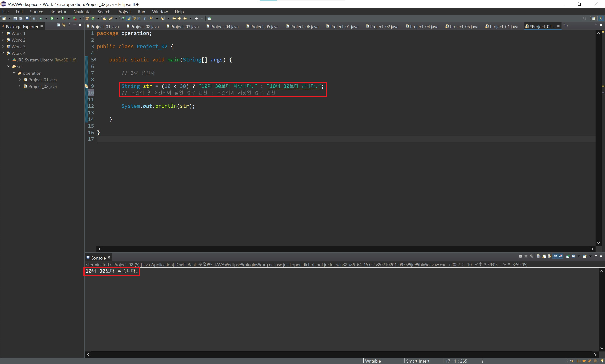Click the Save disk icon
The width and height of the screenshot is (605, 364).
click(15, 18)
